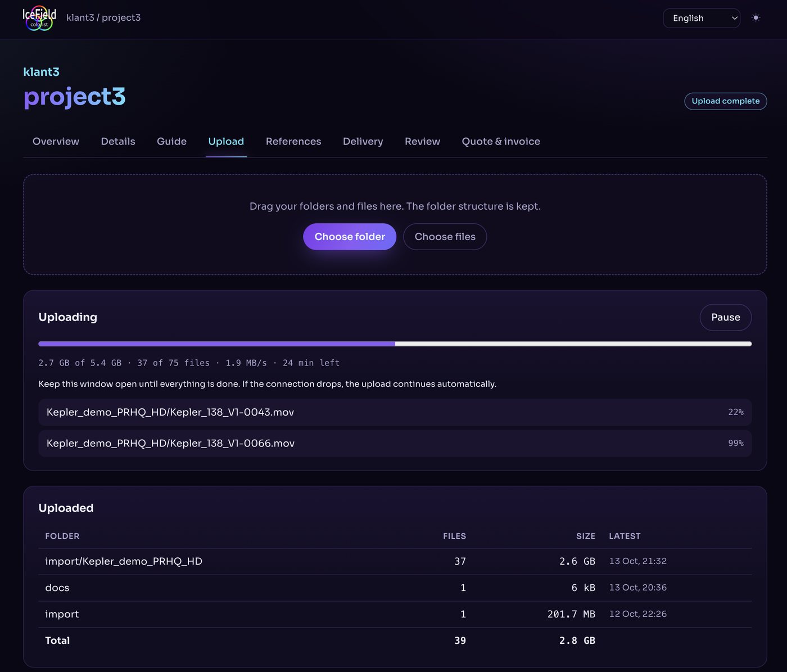Select the import/Kepler_demo_PRHQ_HD folder row
Screen dimensions: 787x672
(395, 561)
